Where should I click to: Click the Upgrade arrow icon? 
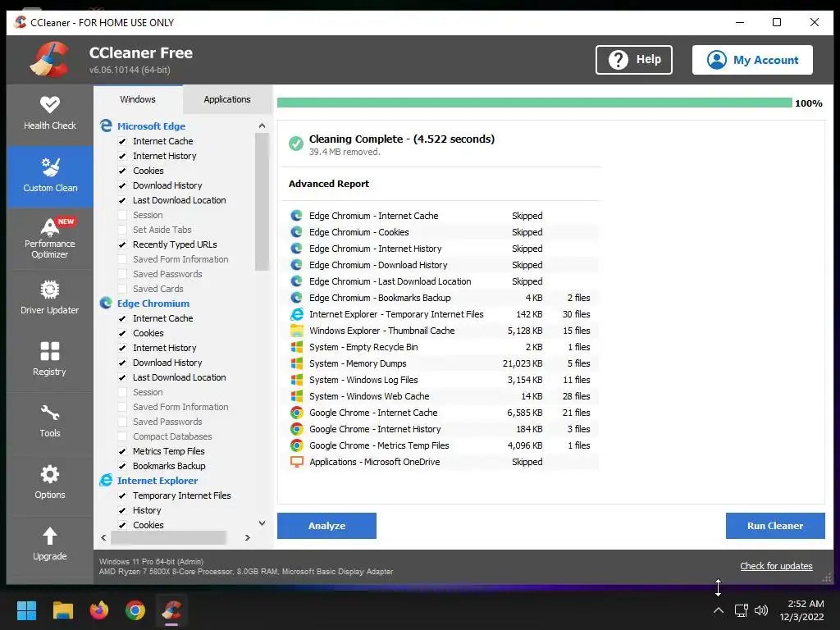click(x=50, y=536)
